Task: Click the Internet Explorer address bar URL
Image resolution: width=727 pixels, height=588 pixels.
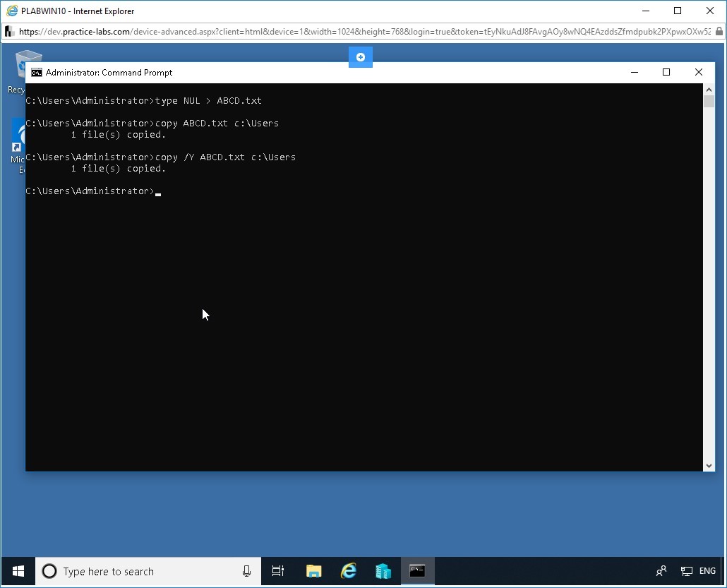Action: click(x=364, y=32)
